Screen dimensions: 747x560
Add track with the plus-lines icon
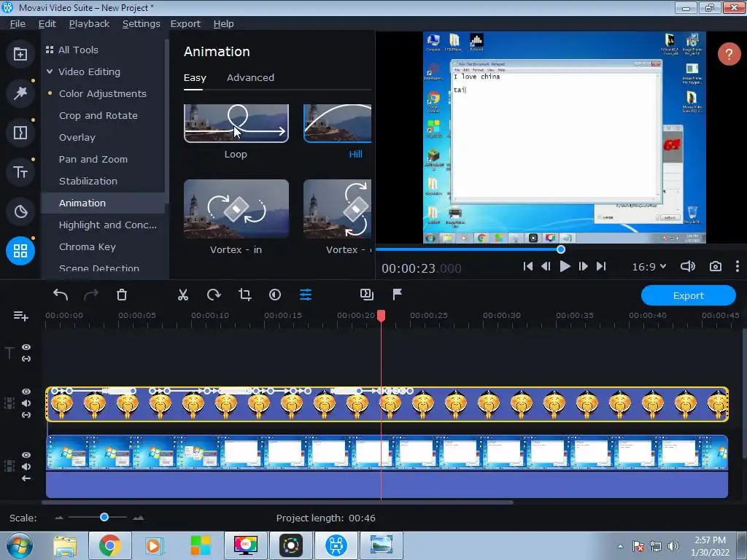point(21,316)
